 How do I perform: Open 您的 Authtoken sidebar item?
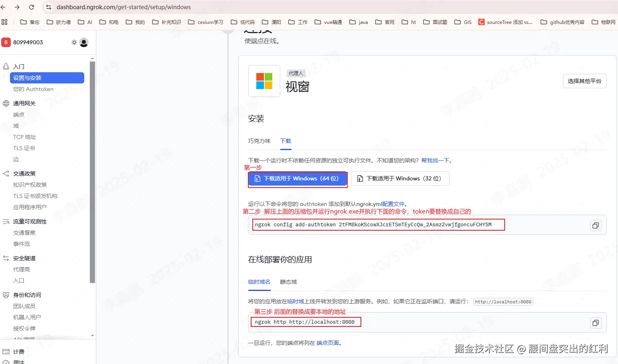[33, 89]
